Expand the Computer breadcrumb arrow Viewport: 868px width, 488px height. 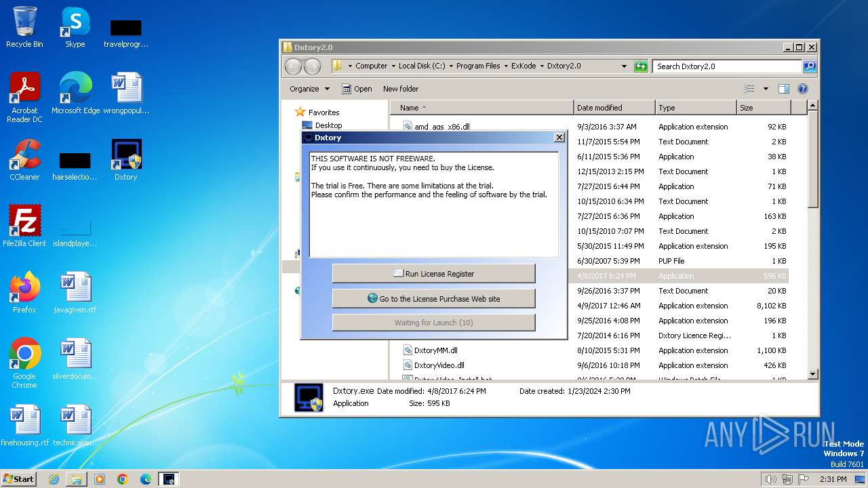[x=393, y=66]
